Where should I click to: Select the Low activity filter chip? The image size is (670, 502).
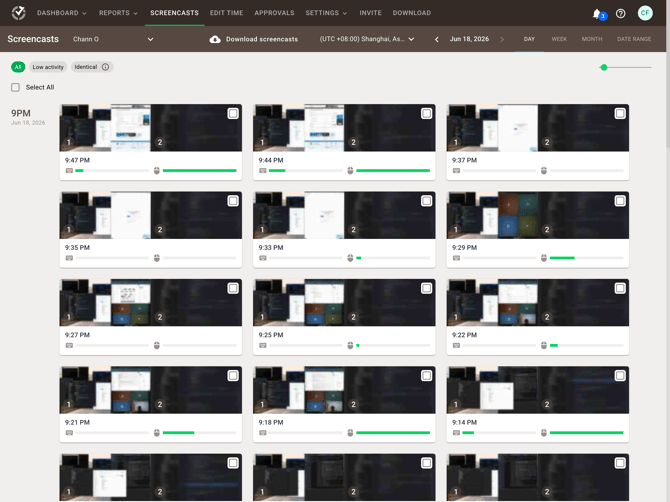click(48, 67)
